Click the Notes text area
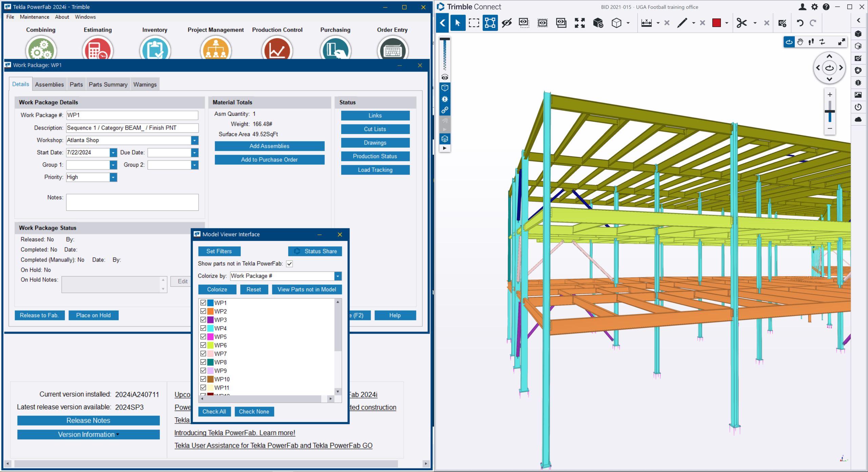868x472 pixels. tap(132, 202)
